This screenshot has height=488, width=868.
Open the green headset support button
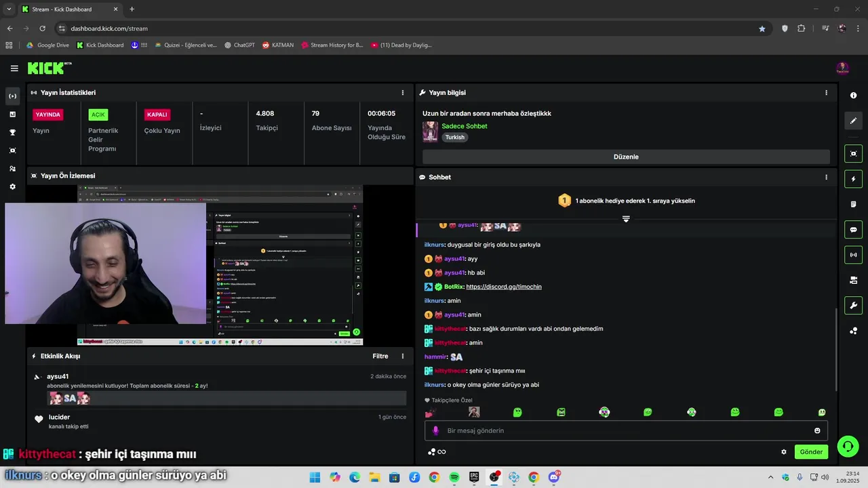pyautogui.click(x=848, y=446)
